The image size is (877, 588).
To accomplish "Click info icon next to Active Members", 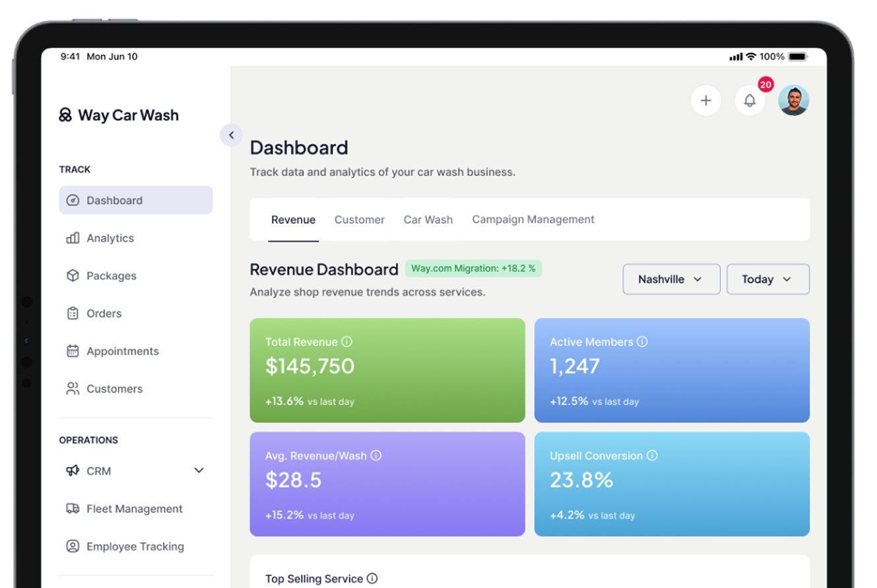I will pyautogui.click(x=642, y=342).
